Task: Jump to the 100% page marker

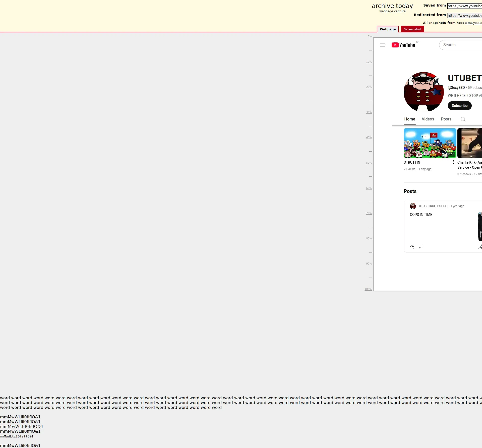Action: (x=368, y=289)
